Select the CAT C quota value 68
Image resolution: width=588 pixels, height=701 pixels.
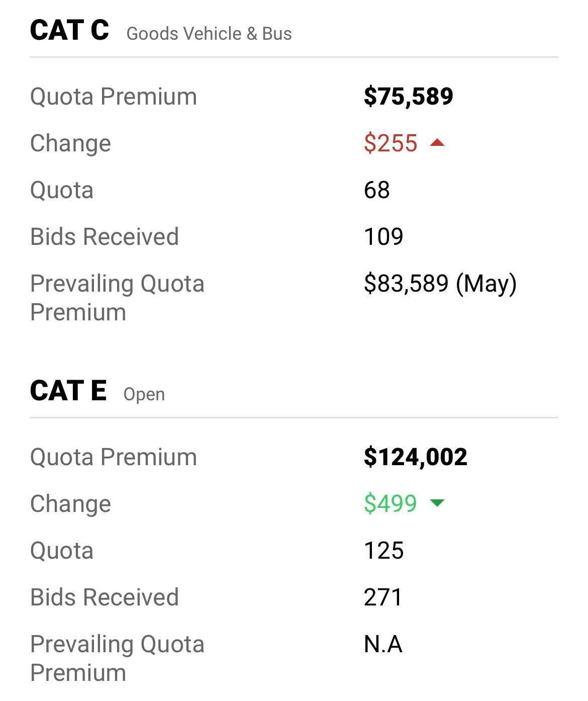(376, 190)
